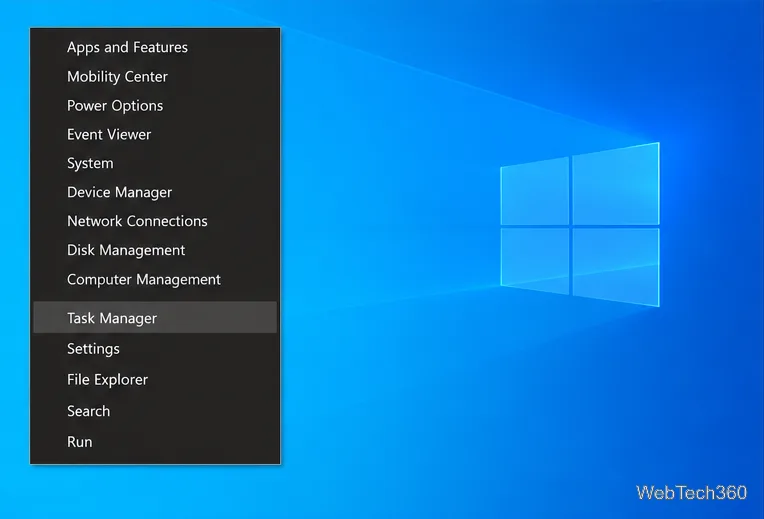Open Settings from the context menu

[x=155, y=348]
